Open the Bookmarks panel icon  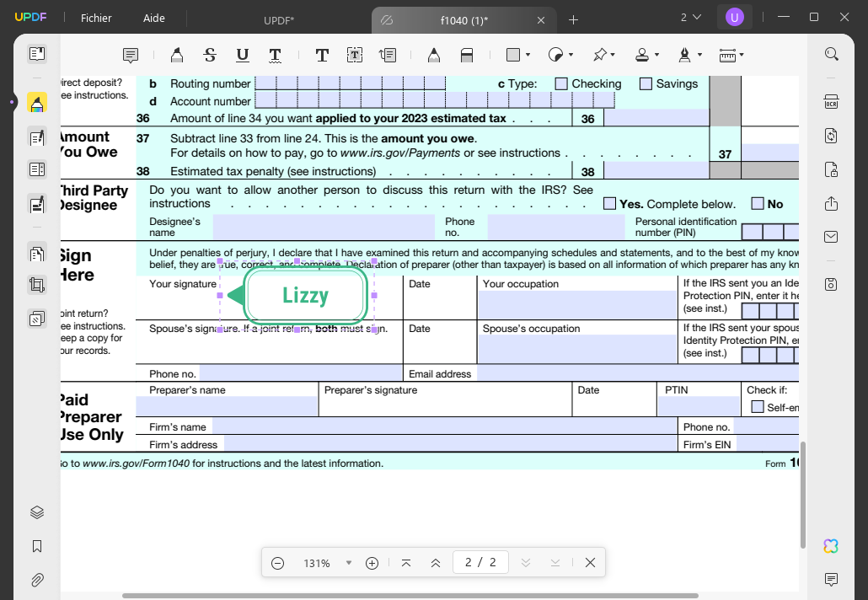[x=37, y=546]
